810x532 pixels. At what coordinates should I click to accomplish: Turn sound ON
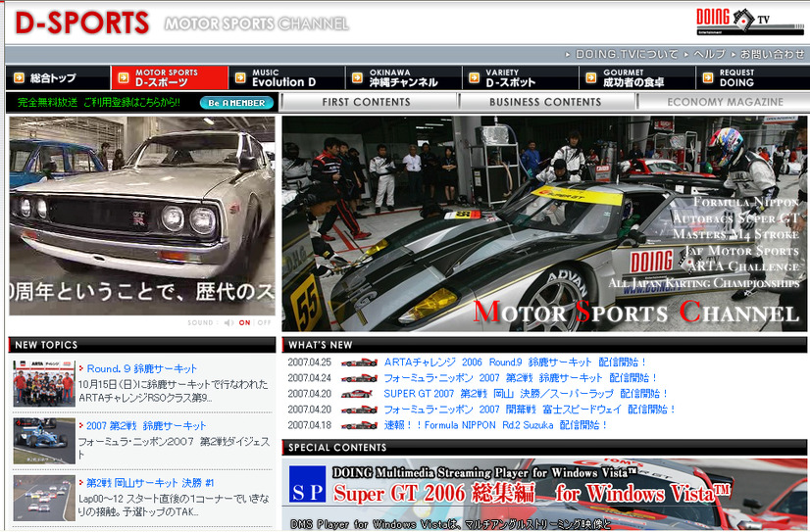point(244,322)
